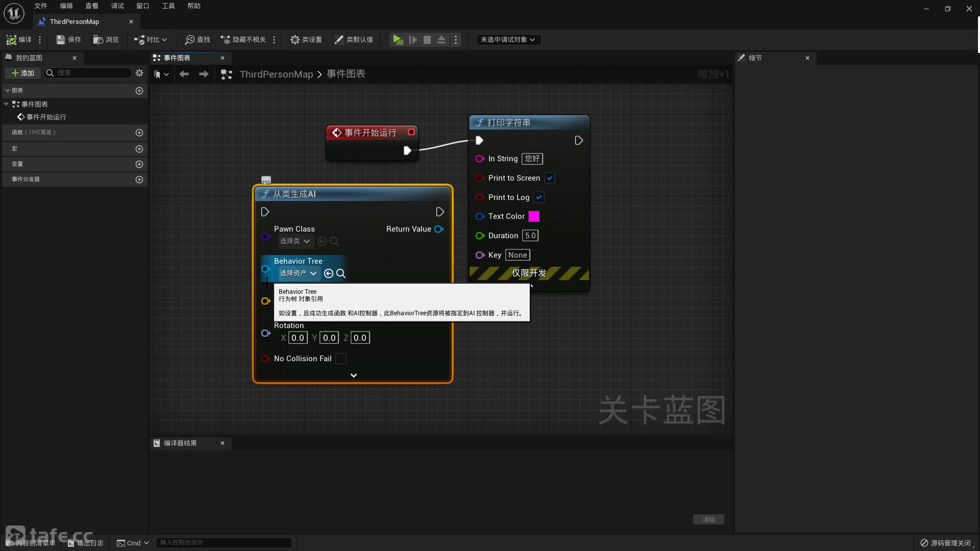Open the Debug (调试) menu
The image size is (980, 551).
[117, 6]
